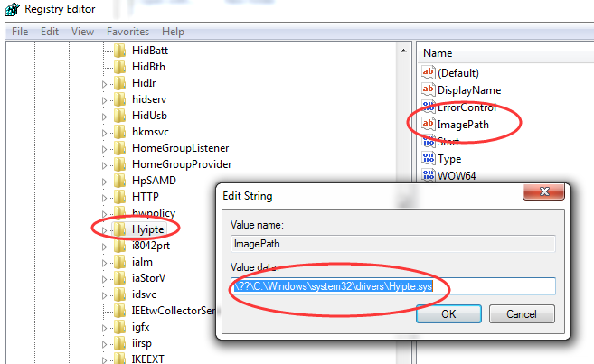Select the IEEtwCollectorSer folder icon

point(119,311)
